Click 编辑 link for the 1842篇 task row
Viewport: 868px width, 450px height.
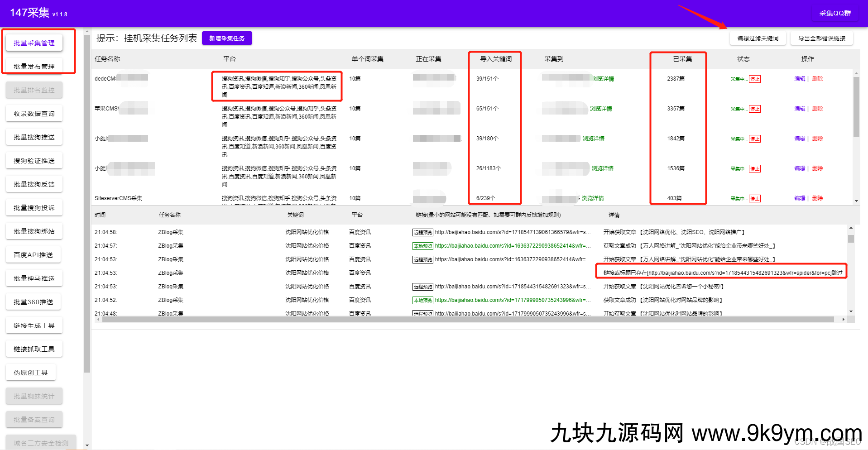(x=800, y=139)
